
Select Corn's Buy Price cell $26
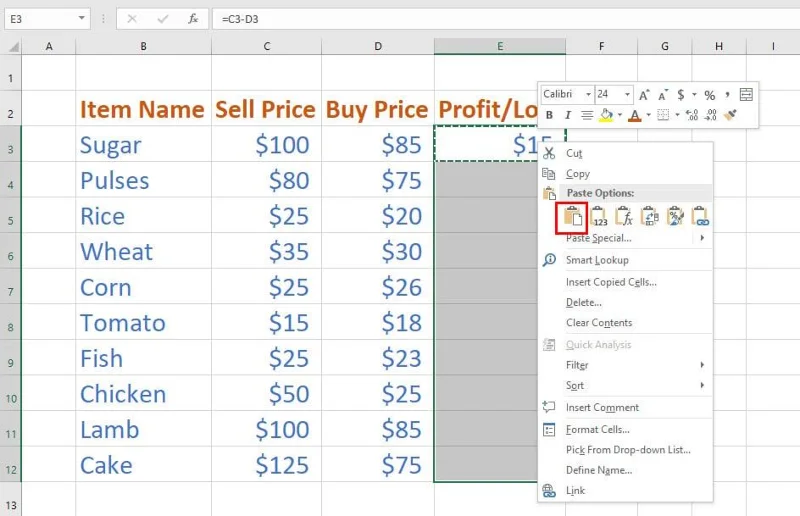pos(378,287)
